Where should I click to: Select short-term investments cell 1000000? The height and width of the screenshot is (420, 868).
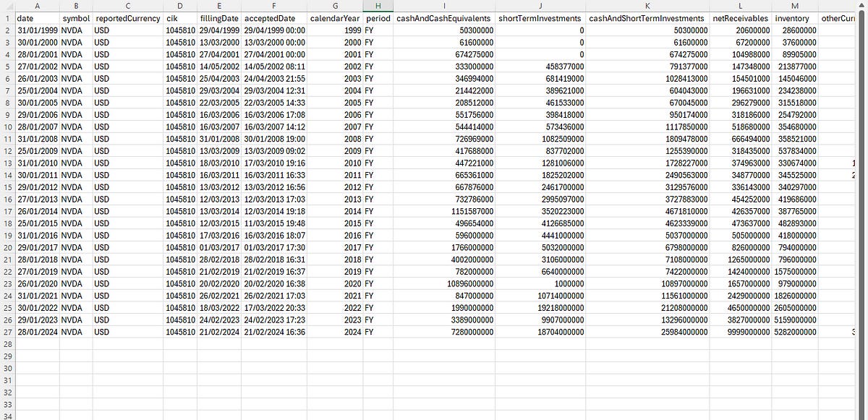pyautogui.click(x=540, y=284)
